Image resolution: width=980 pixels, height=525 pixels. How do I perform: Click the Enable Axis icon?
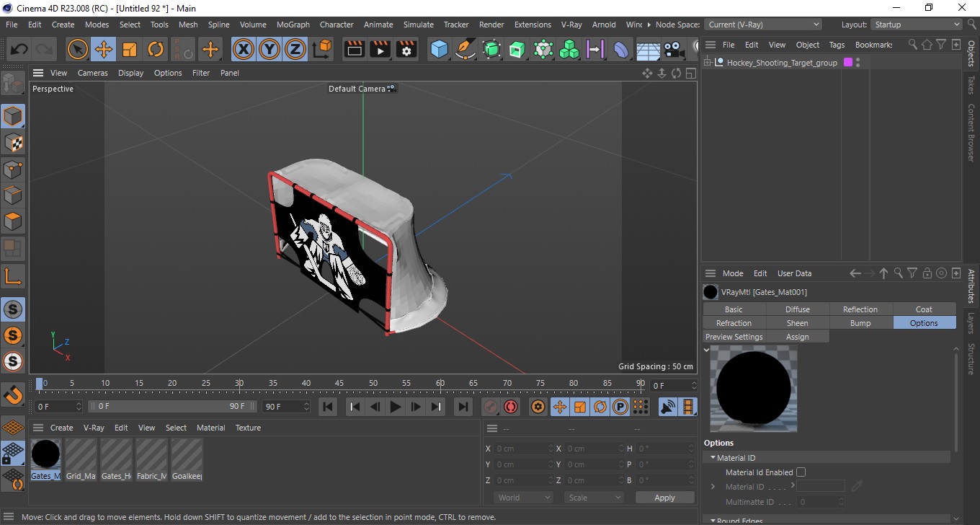tap(13, 275)
